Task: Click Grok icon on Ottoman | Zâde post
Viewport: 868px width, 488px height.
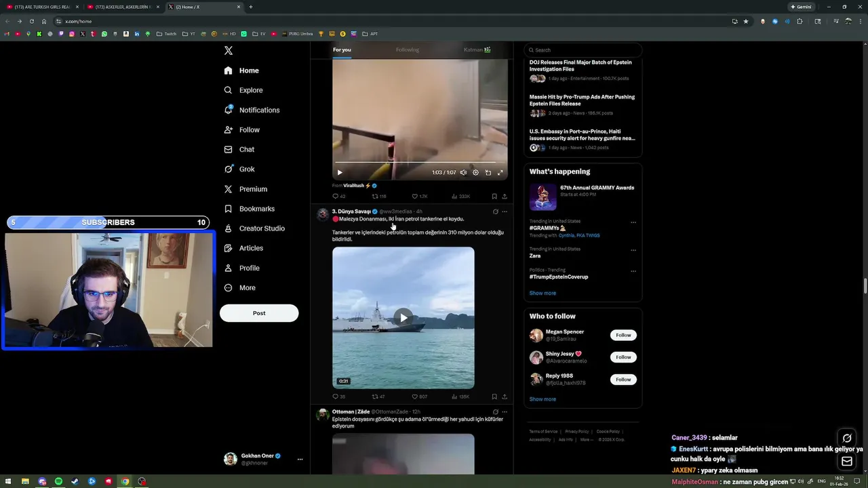Action: [x=496, y=411]
